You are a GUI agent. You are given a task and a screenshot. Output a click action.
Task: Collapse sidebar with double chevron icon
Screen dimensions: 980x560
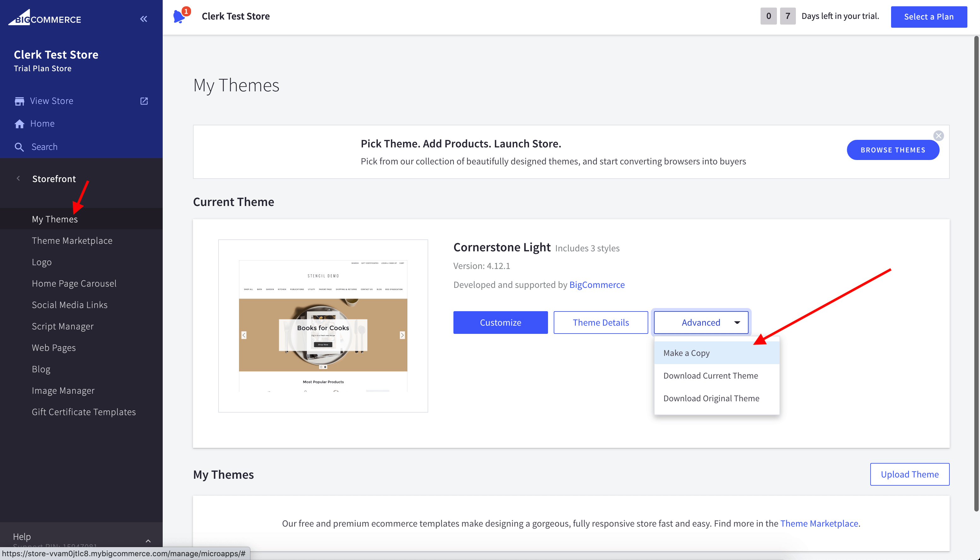coord(143,19)
